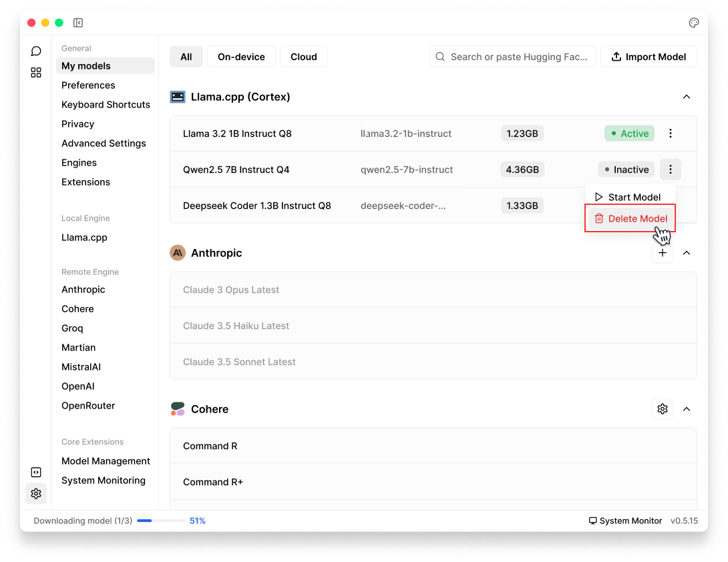Select the Llama 3.2 1B Instruct Q8 row

coord(433,133)
